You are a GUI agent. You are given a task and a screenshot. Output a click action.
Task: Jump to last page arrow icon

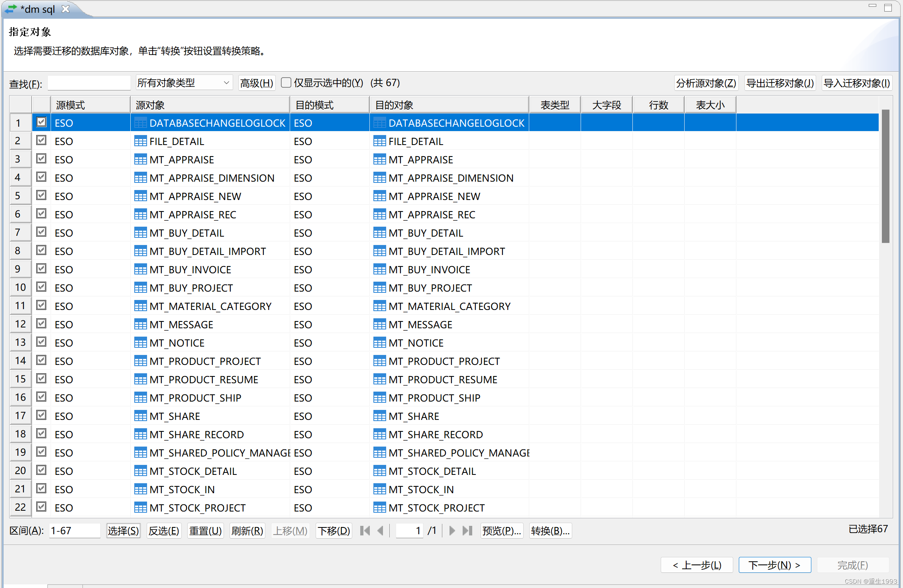coord(467,531)
